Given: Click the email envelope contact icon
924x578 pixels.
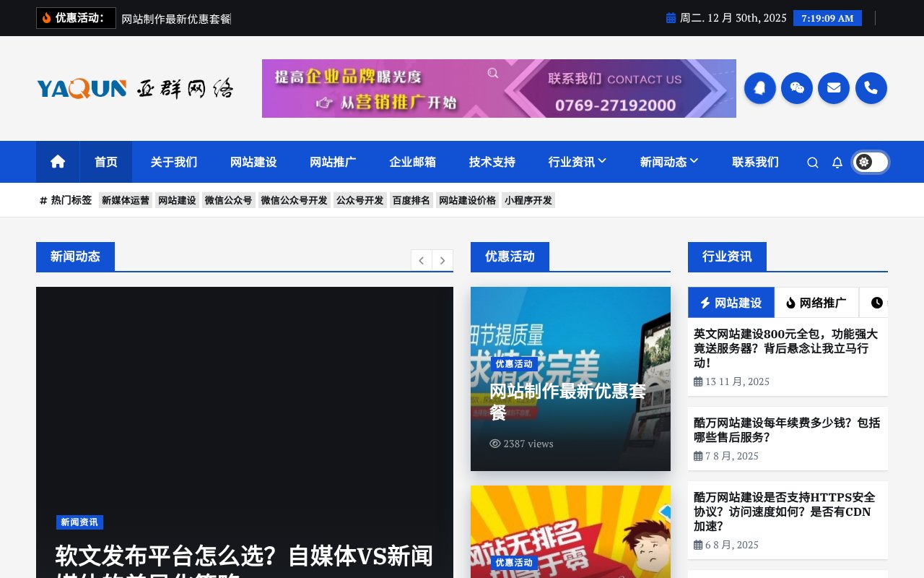Looking at the screenshot, I should (834, 88).
